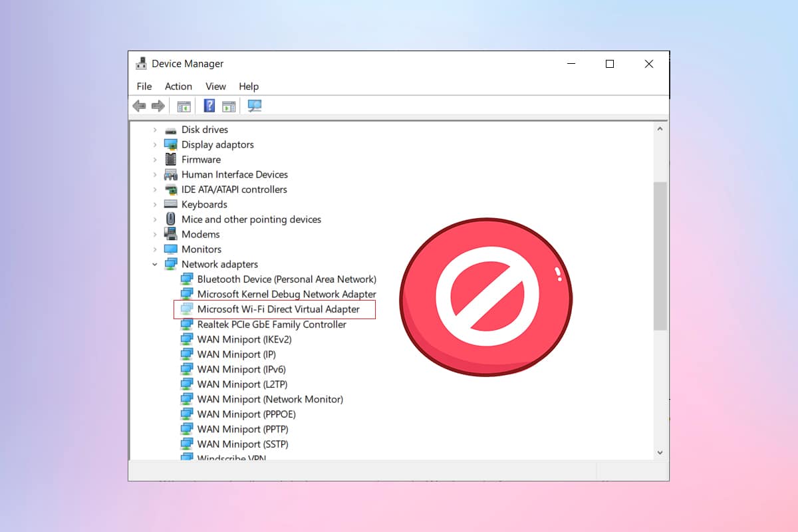Click the Back navigation arrow in toolbar
This screenshot has height=532, width=798.
(139, 106)
